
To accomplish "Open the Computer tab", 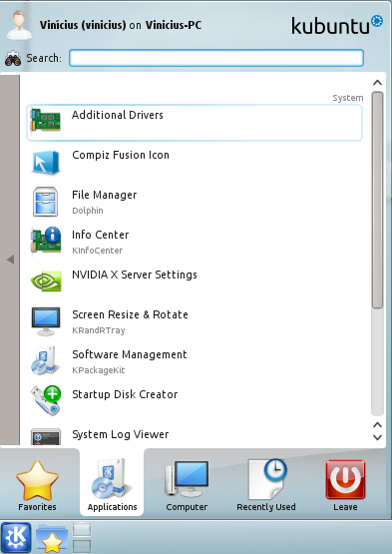I will tap(187, 486).
